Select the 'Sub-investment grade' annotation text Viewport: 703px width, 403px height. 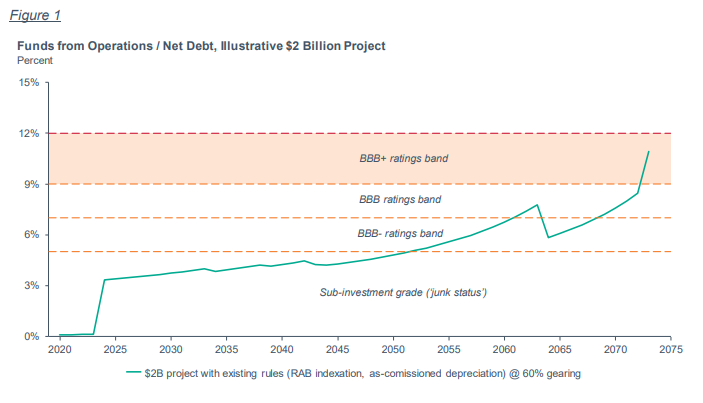pos(403,292)
